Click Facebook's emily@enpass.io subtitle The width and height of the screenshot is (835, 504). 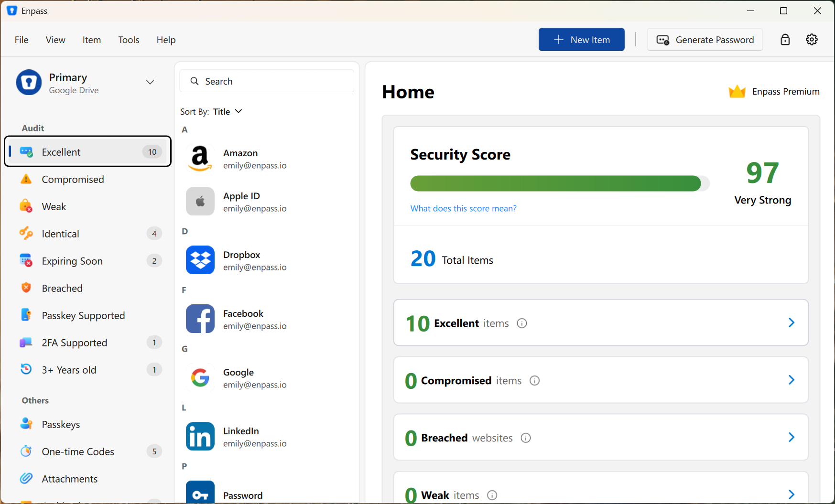point(255,326)
